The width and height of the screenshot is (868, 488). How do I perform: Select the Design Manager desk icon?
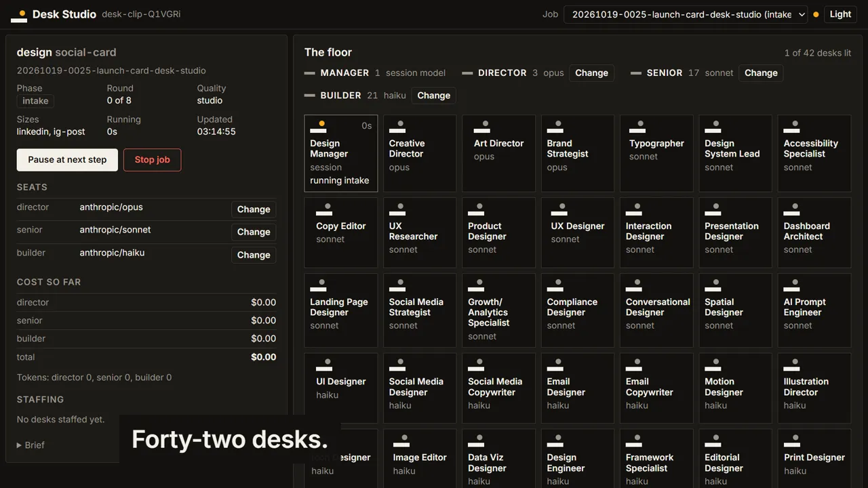tap(318, 127)
